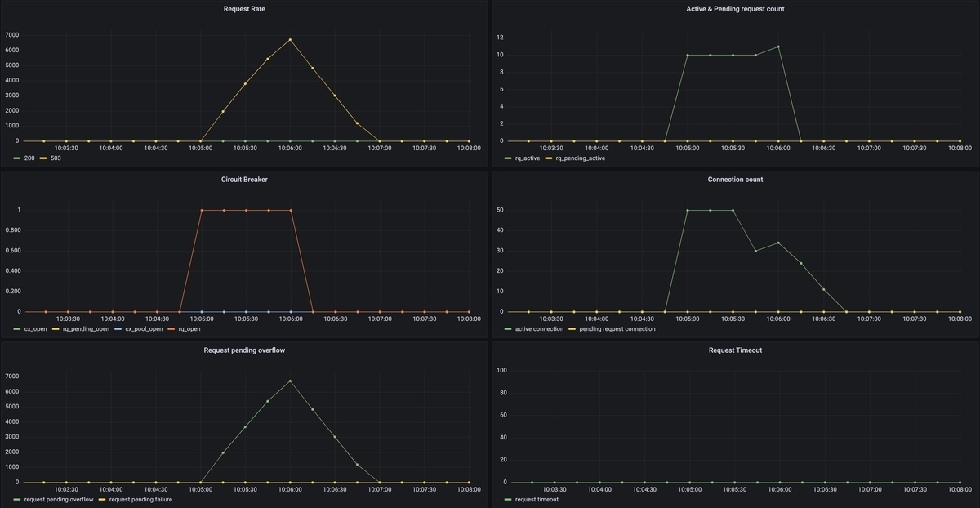Image resolution: width=980 pixels, height=508 pixels.
Task: Open the Connection count panel title menu
Action: [x=735, y=180]
